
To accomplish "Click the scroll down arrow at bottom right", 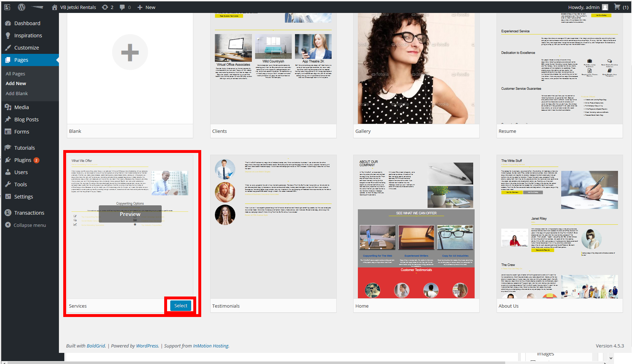I will click(x=611, y=358).
